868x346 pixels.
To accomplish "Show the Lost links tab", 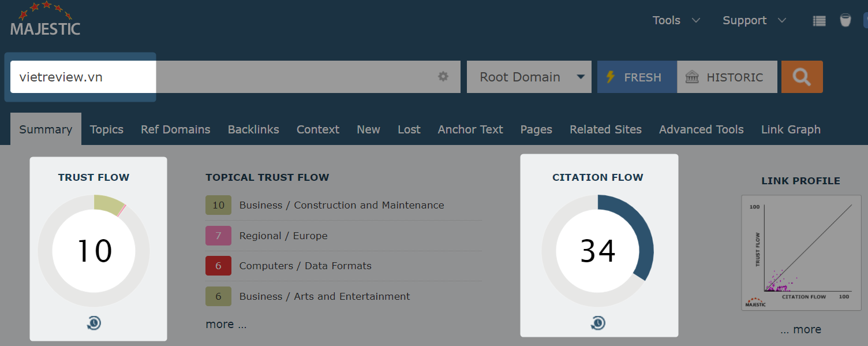I will point(409,129).
